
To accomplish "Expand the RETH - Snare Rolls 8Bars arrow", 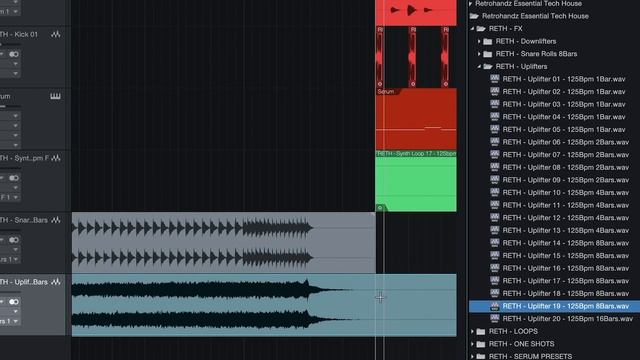I will click(x=479, y=54).
